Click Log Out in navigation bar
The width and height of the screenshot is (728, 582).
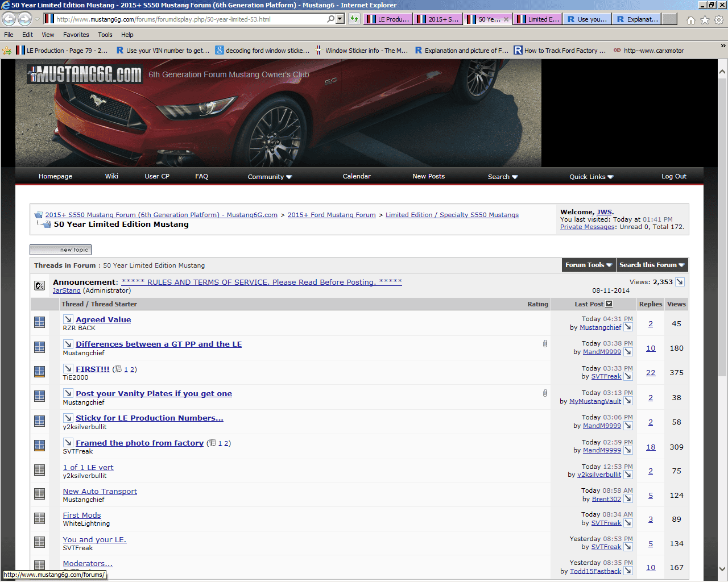coord(674,176)
